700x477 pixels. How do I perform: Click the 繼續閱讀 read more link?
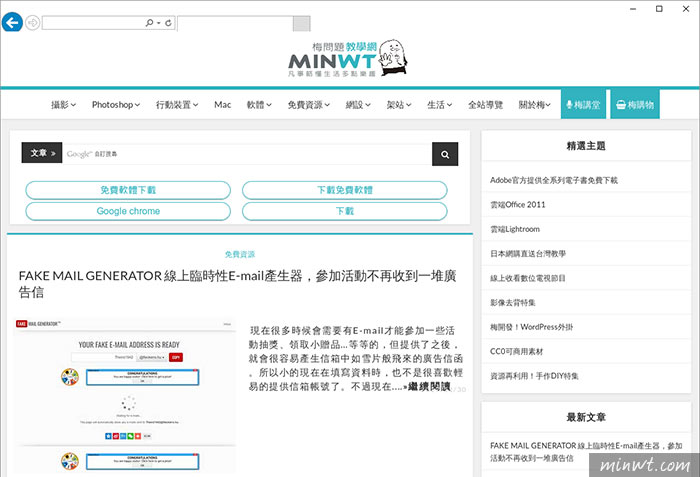pyautogui.click(x=429, y=386)
